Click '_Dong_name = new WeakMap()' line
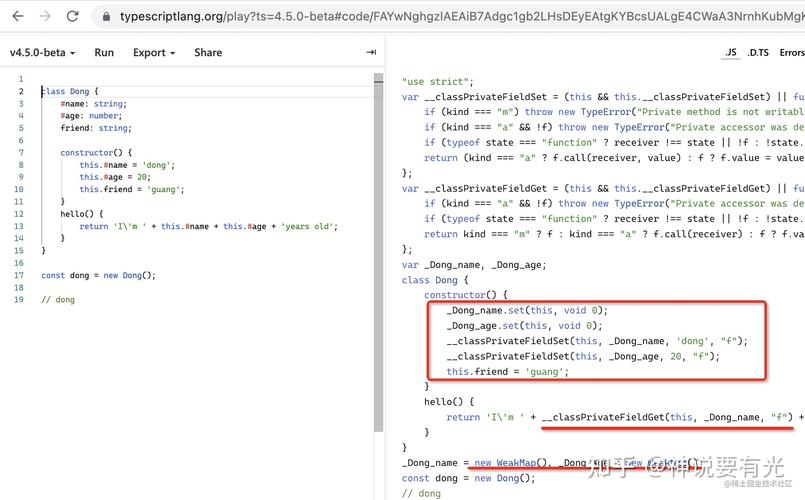Screen dimensions: 805x500 click(x=551, y=463)
